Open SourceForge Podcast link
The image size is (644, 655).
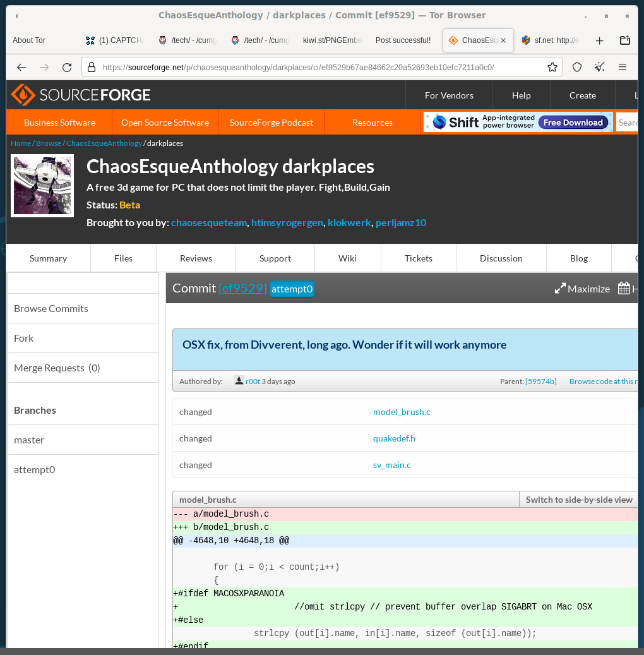pyautogui.click(x=271, y=123)
